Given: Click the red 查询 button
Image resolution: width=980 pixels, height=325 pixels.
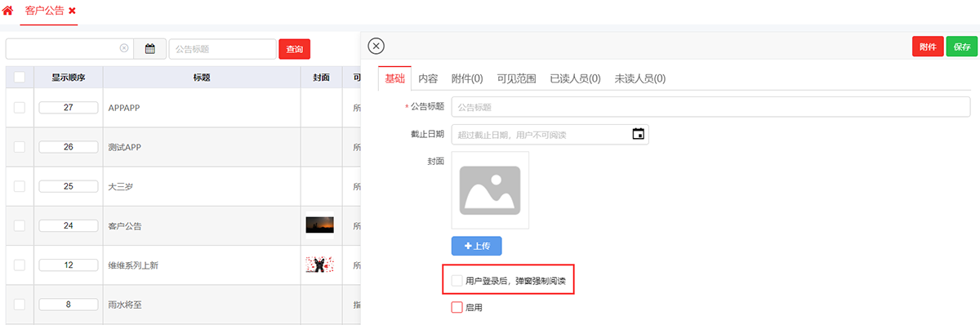Looking at the screenshot, I should [x=294, y=49].
